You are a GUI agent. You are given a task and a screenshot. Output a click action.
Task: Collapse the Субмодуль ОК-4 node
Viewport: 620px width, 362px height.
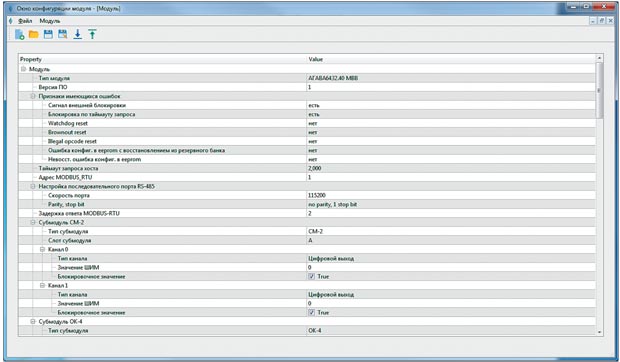(x=33, y=321)
